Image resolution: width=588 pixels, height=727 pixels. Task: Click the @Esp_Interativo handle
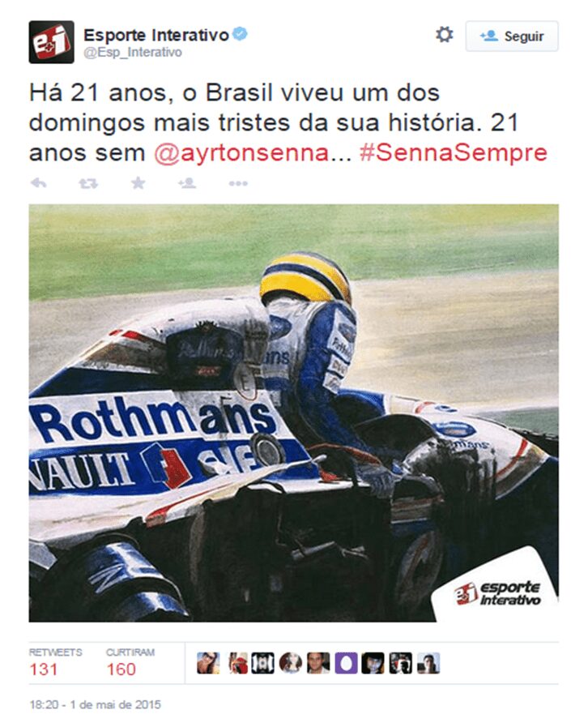(133, 53)
